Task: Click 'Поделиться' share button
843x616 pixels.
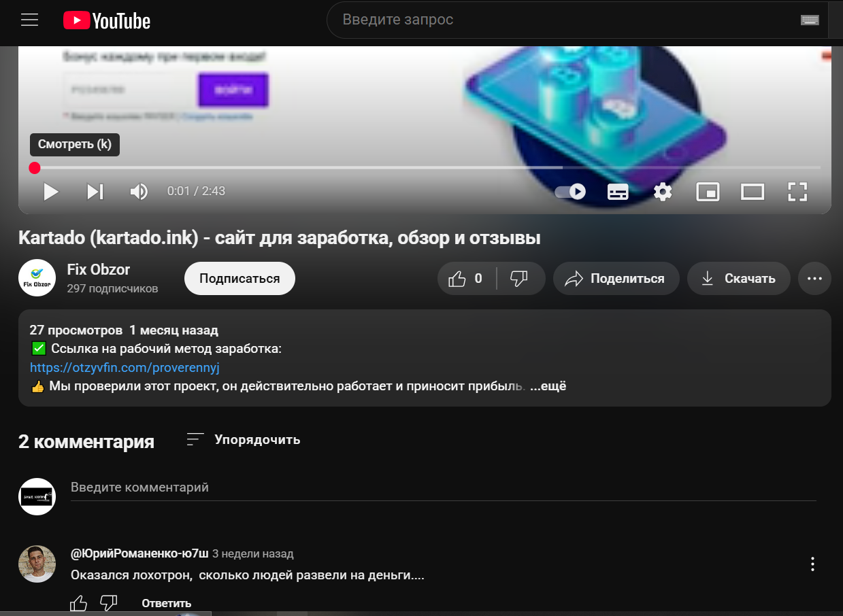Action: click(616, 279)
